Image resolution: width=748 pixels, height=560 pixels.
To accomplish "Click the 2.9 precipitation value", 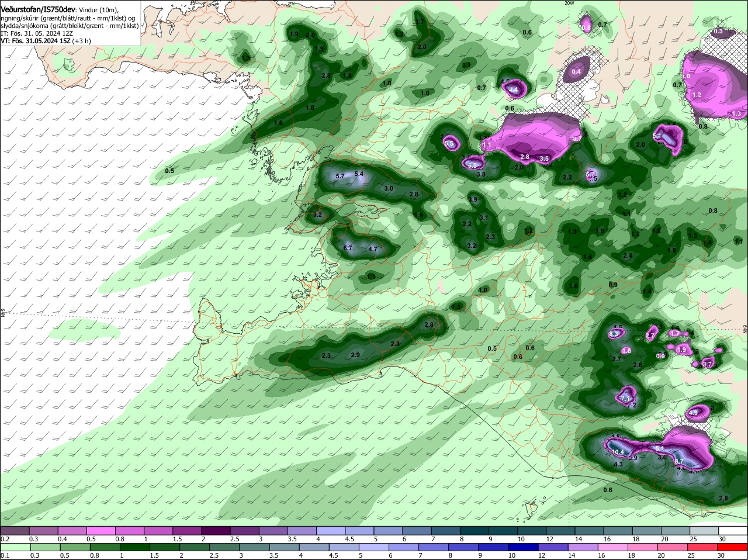I will pos(355,355).
